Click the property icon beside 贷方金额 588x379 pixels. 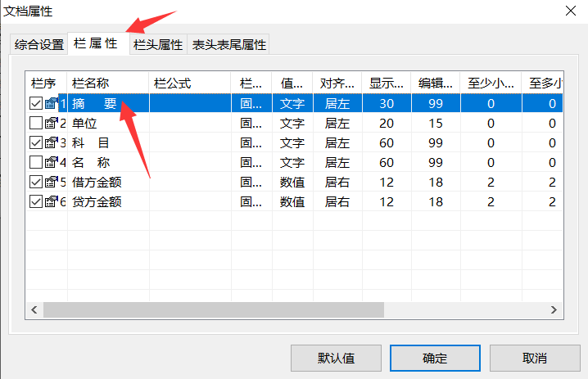tap(51, 201)
